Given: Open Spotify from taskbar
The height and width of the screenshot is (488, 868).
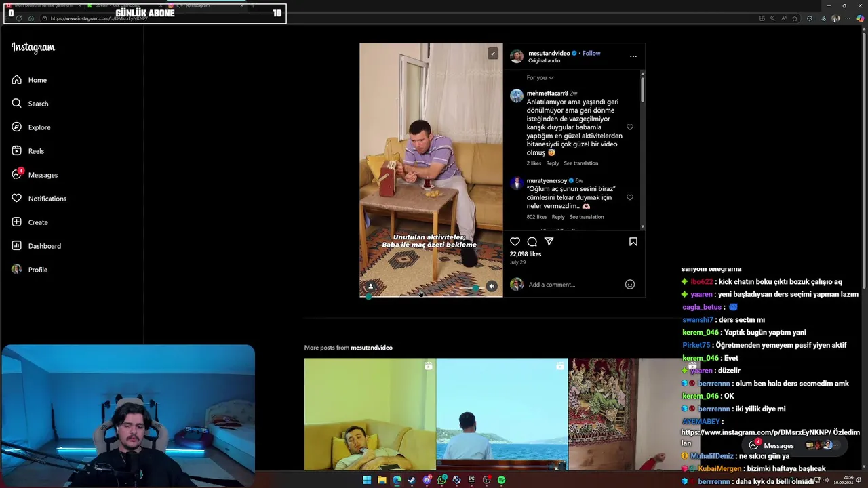Looking at the screenshot, I should (x=501, y=480).
